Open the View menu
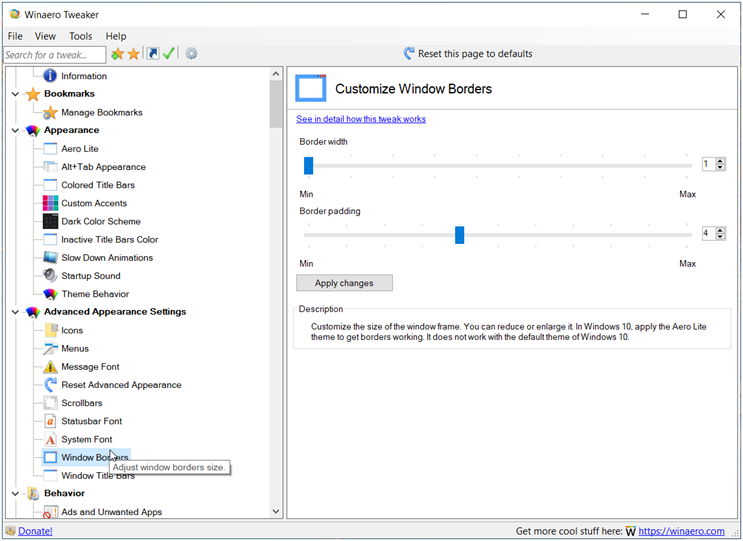The height and width of the screenshot is (541, 743). click(45, 36)
